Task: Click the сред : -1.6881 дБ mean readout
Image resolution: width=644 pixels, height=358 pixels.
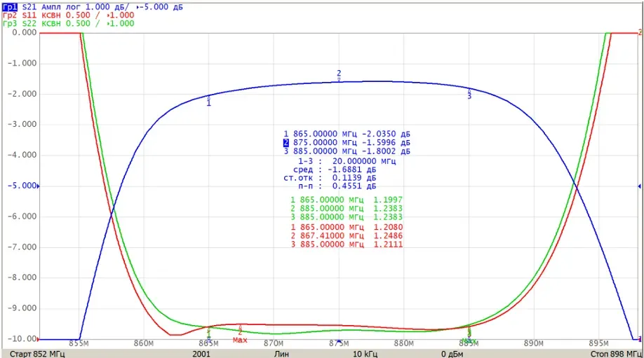Action: [x=335, y=170]
